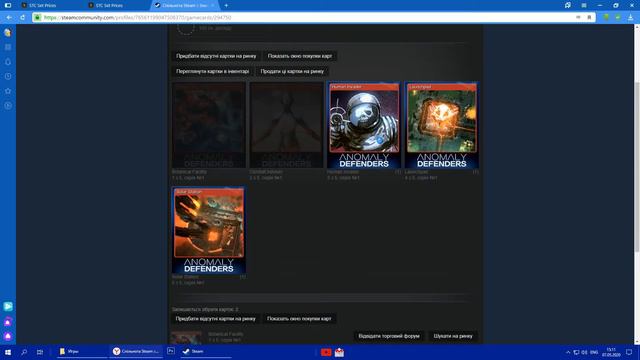Open the browser hamburger menu icon
This screenshot has width=640, height=360.
(584, 5)
